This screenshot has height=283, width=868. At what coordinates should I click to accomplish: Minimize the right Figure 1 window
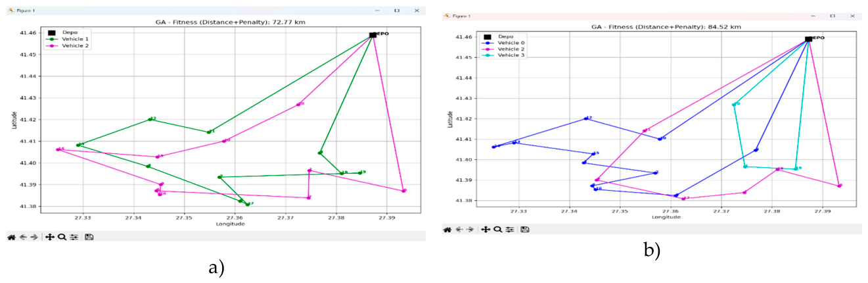pyautogui.click(x=813, y=15)
